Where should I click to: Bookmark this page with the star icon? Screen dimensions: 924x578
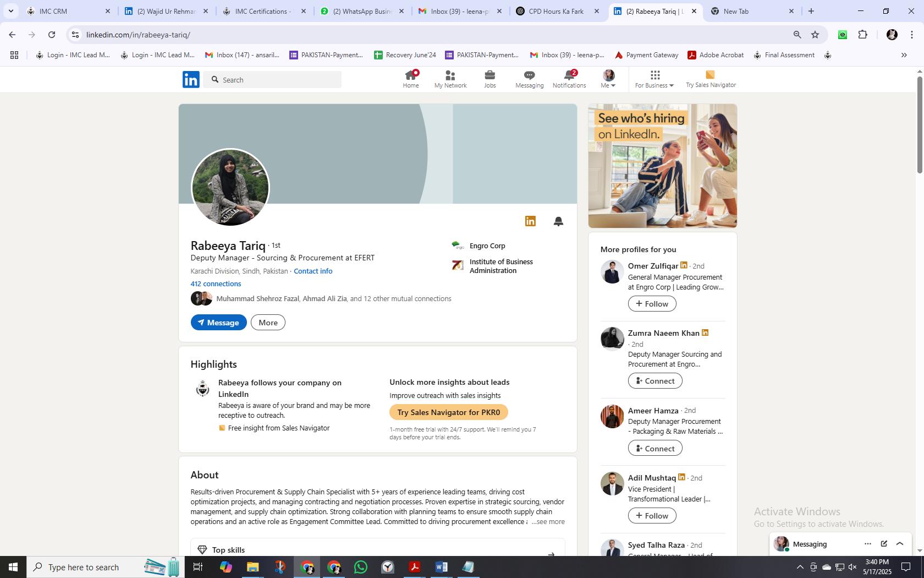815,35
